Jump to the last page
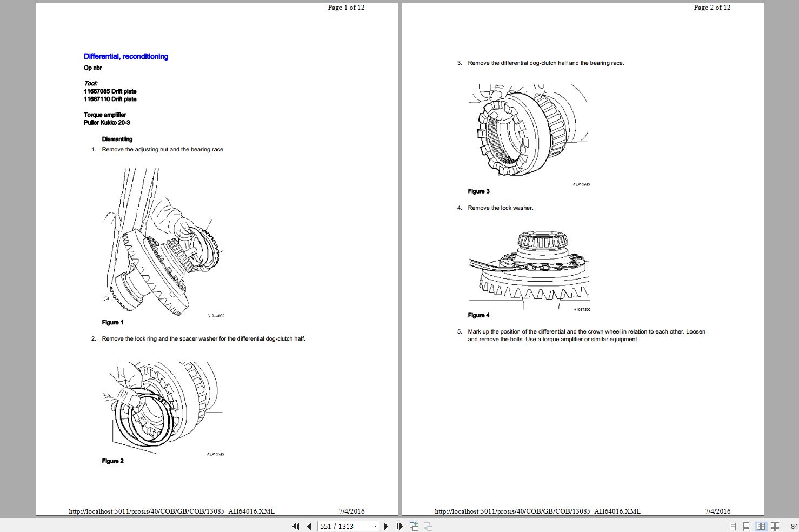 tap(399, 526)
